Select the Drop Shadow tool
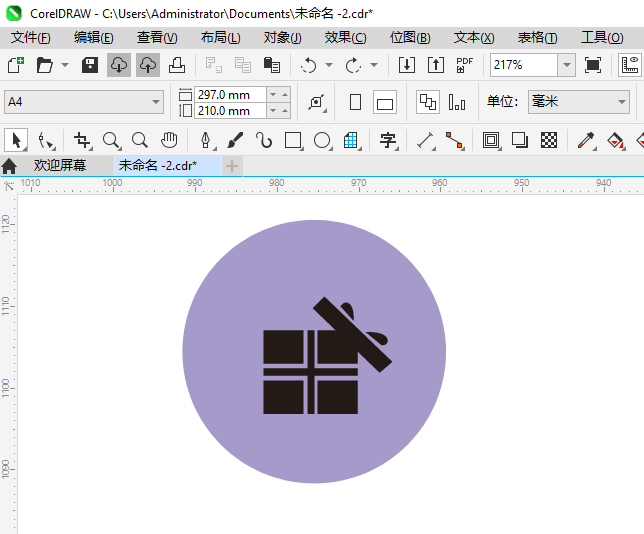Image resolution: width=644 pixels, height=534 pixels. (520, 140)
